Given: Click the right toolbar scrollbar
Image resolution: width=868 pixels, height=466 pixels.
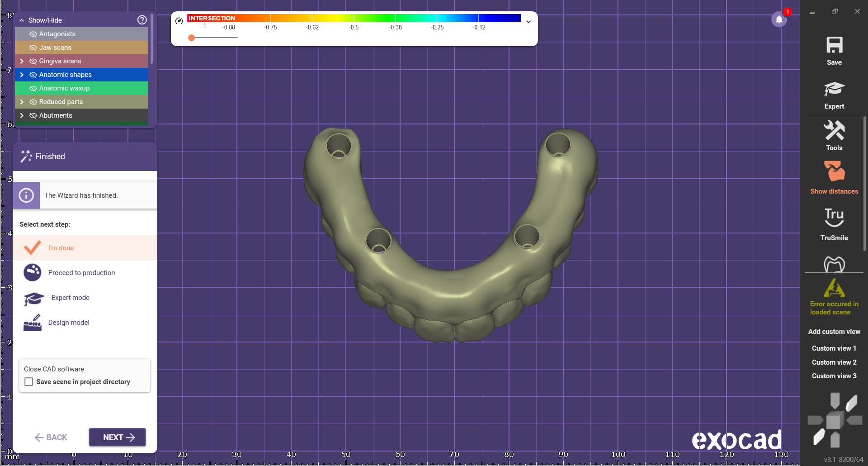Looking at the screenshot, I should tap(865, 183).
